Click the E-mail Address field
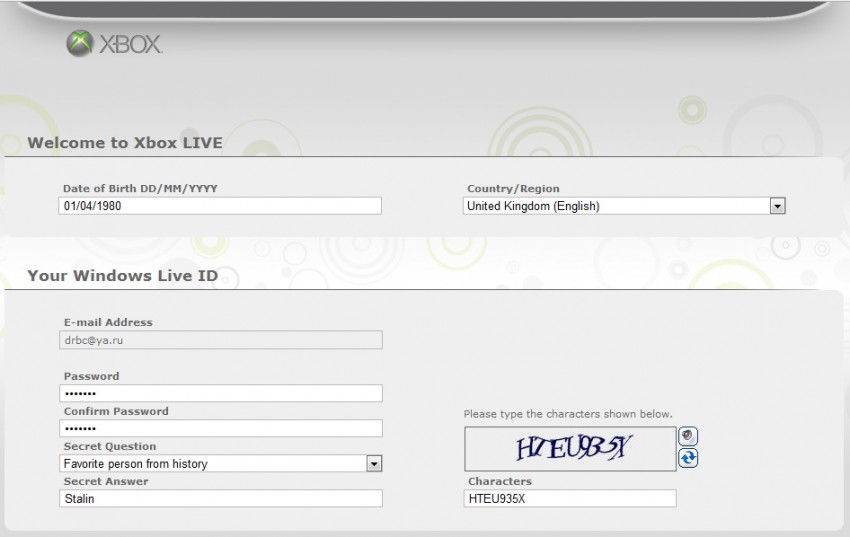Viewport: 850px width, 537px height. click(221, 340)
